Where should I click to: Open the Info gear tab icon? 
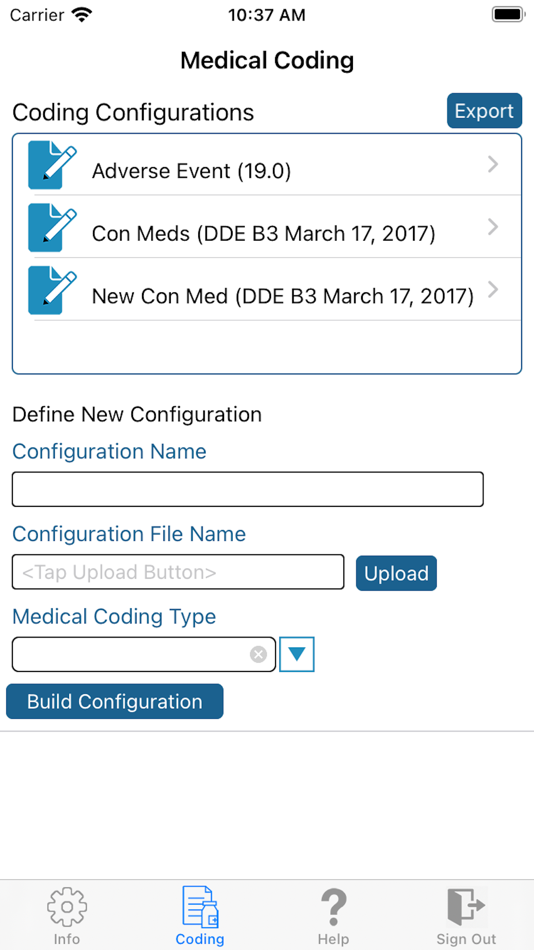67,906
